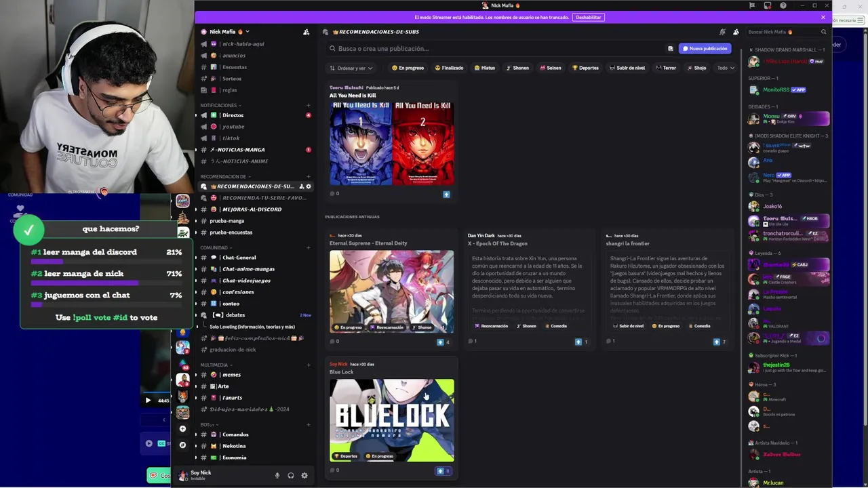
Task: Filter posts by Hiatus tag
Action: click(485, 68)
